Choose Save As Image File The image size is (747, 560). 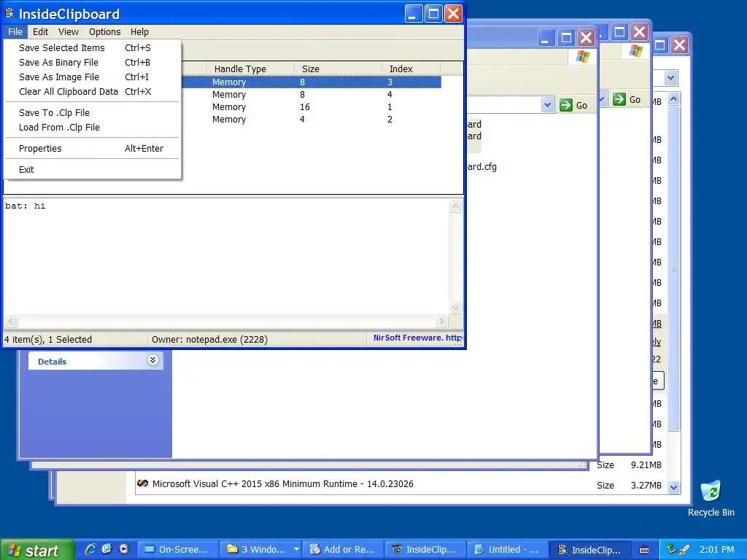pyautogui.click(x=93, y=77)
